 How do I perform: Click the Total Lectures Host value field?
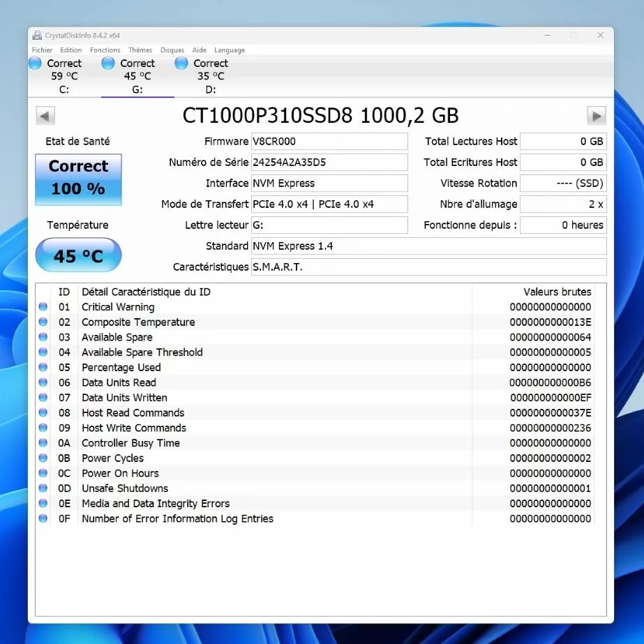[x=563, y=141]
